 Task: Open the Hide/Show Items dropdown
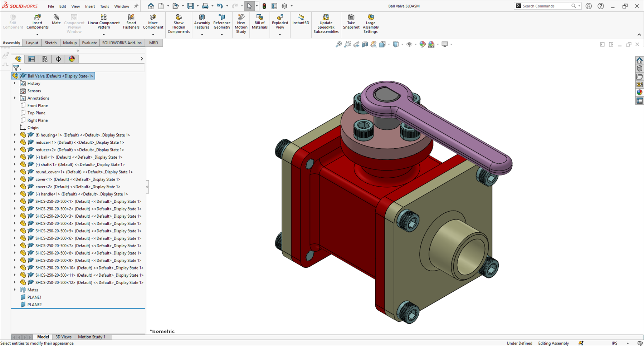pos(415,44)
